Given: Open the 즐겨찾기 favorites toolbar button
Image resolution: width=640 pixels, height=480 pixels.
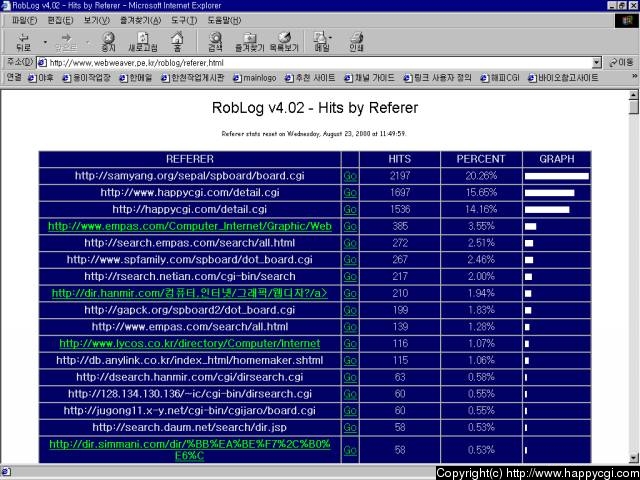Looking at the screenshot, I should coord(249,42).
